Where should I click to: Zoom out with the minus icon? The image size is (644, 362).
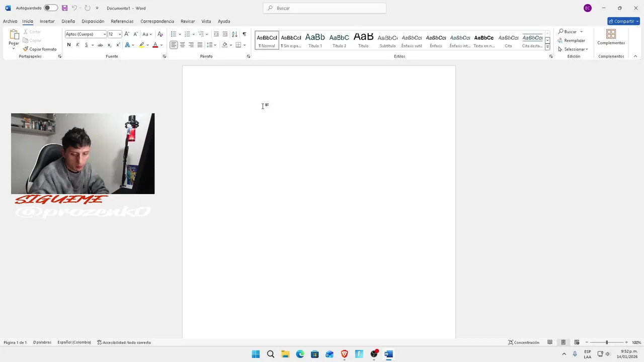(x=587, y=342)
